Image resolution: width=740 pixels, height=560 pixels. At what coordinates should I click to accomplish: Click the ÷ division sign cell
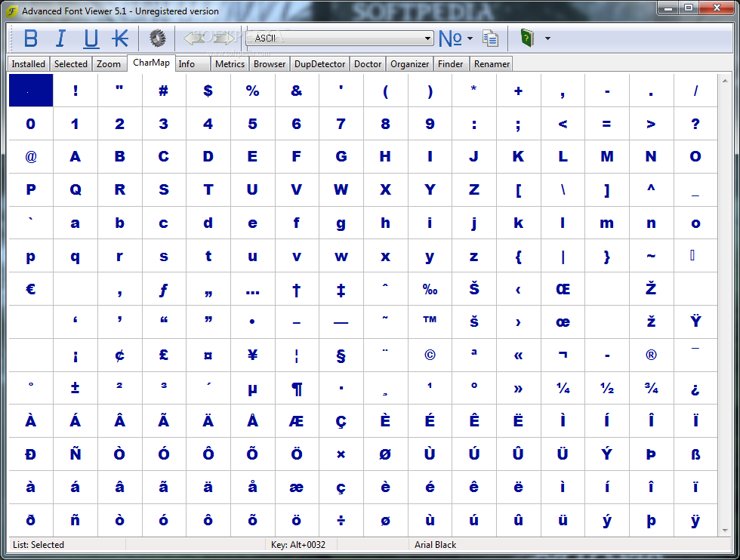341,520
